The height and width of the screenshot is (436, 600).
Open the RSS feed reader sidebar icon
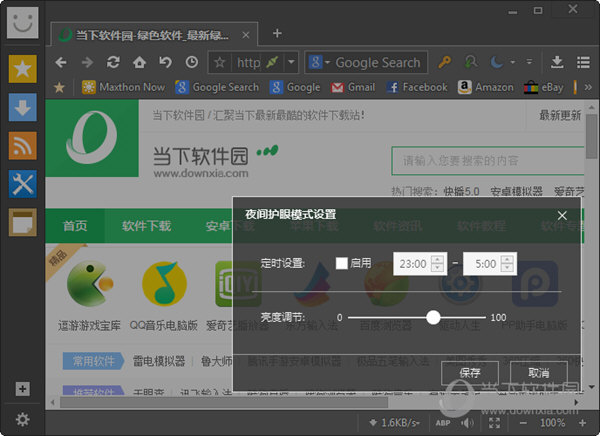[23, 145]
